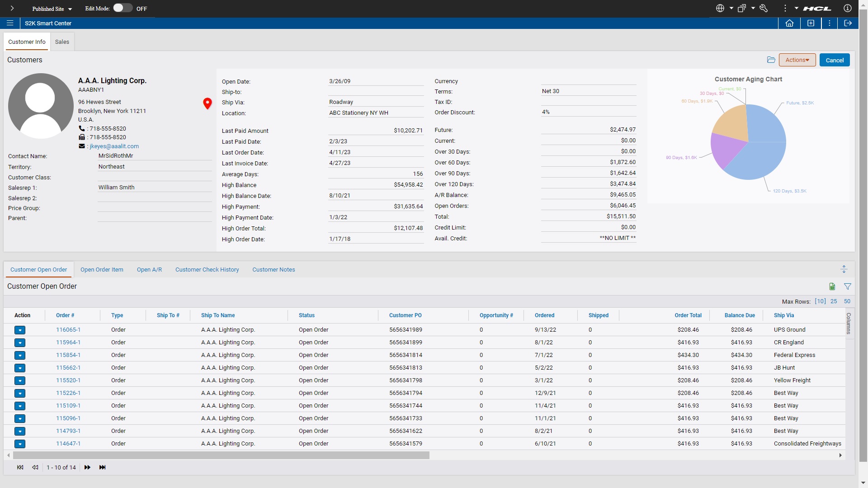Open the globe language selector icon
Image resolution: width=868 pixels, height=488 pixels.
[721, 8]
